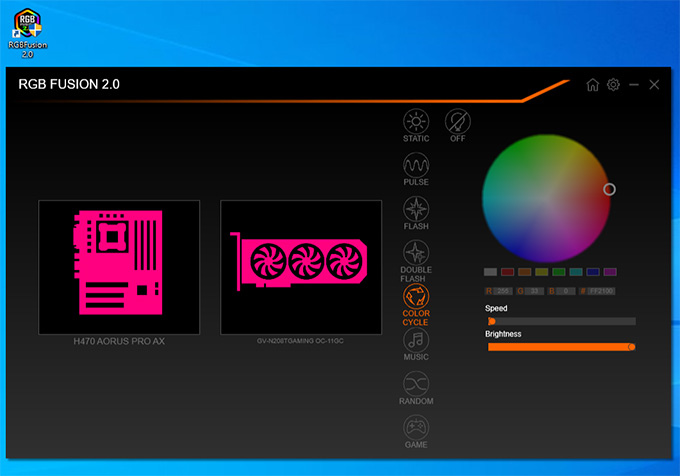Click the H470 AORUS PRO AX label

[x=119, y=341]
